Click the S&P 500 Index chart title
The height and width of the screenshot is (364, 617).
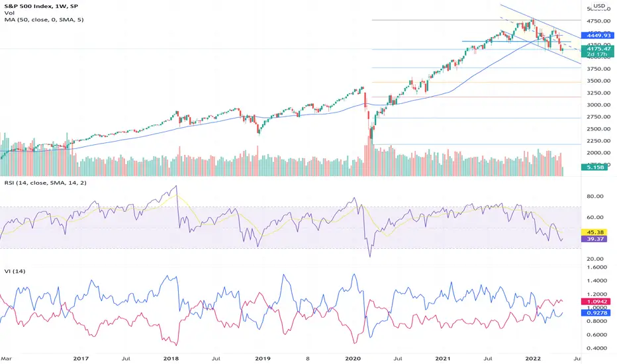(x=41, y=6)
